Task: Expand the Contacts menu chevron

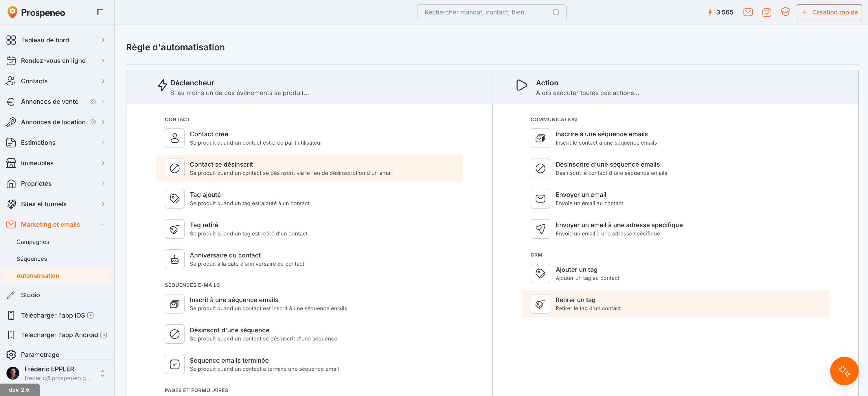Action: pyautogui.click(x=103, y=81)
